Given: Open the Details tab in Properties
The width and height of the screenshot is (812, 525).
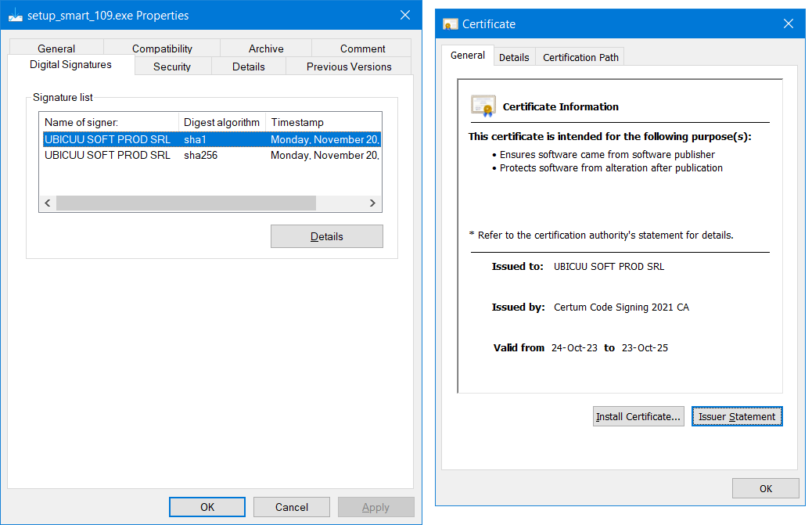Looking at the screenshot, I should 249,67.
